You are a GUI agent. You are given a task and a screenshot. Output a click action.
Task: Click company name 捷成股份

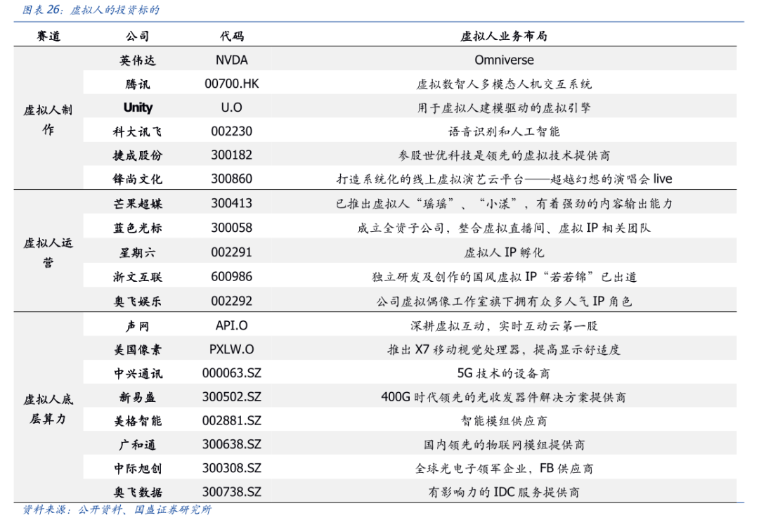tap(138, 155)
